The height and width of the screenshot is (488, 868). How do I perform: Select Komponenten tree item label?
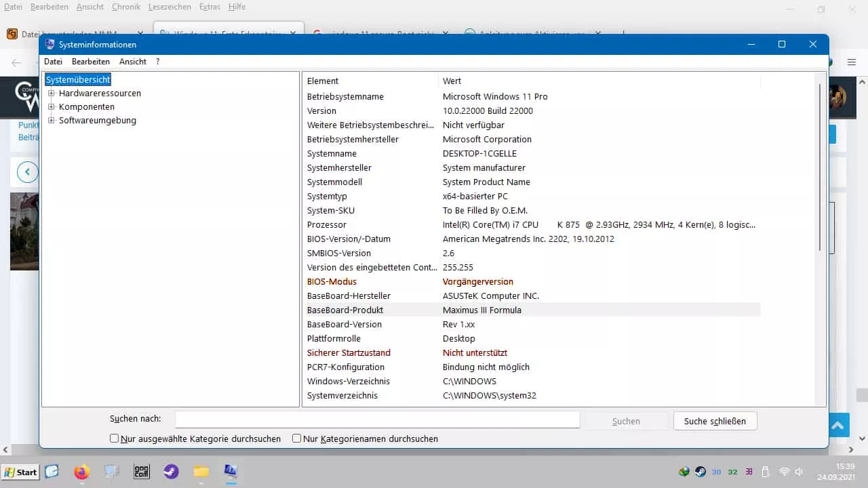click(x=87, y=107)
